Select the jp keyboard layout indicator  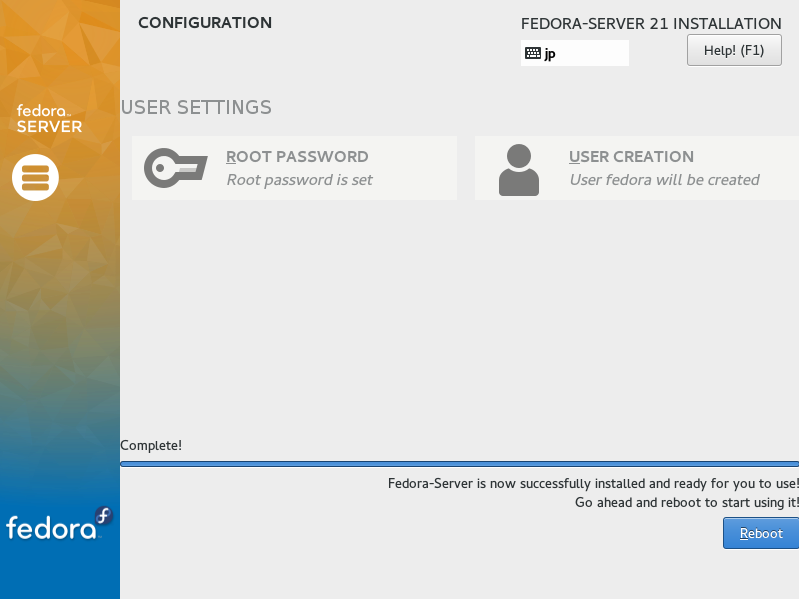(575, 53)
